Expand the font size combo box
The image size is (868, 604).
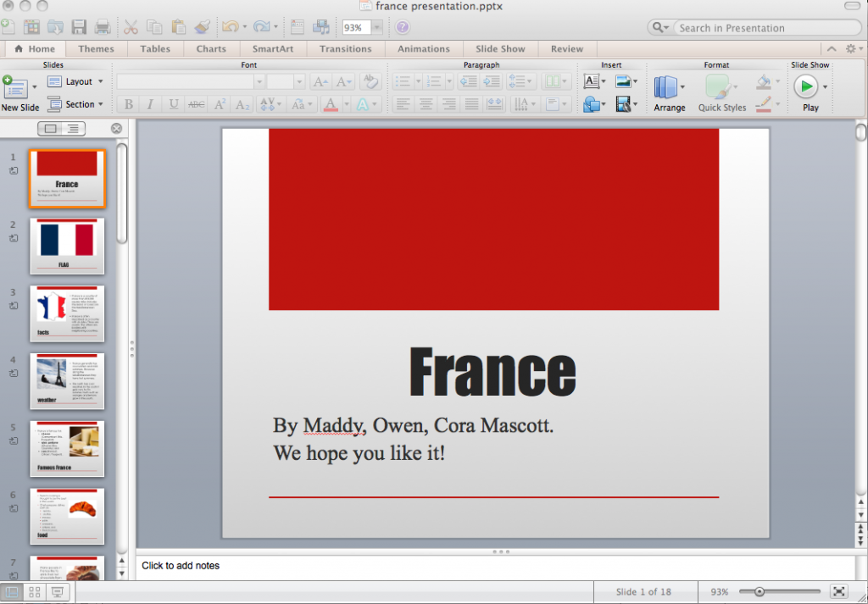point(299,82)
